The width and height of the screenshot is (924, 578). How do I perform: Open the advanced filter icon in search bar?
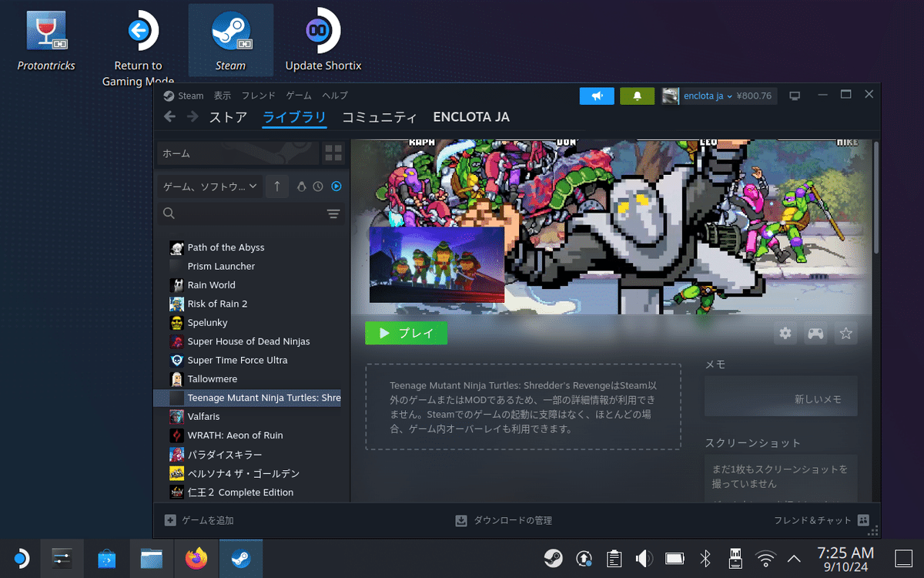tap(333, 213)
